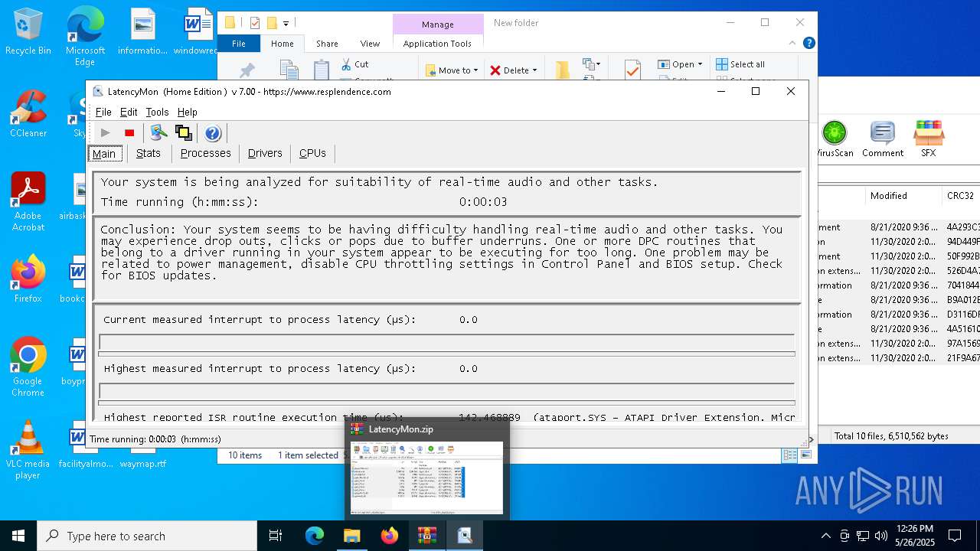Open Microsoft Edge desktop shortcut
Screen dimensions: 980x551
click(85, 37)
